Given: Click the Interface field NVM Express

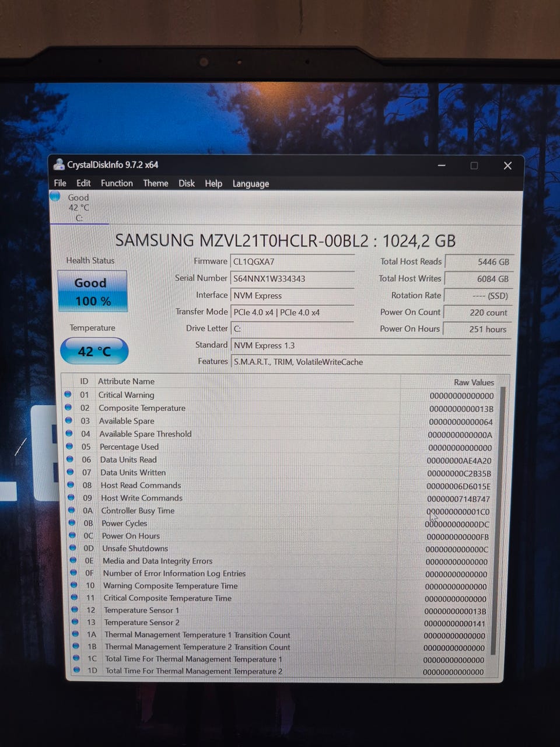Looking at the screenshot, I should (x=292, y=295).
